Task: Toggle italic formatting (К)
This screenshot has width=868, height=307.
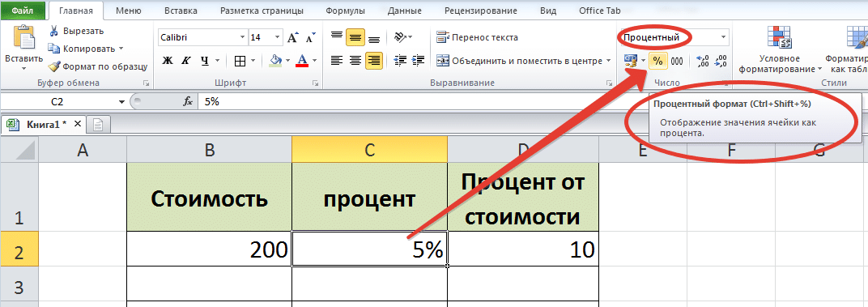Action: (186, 61)
